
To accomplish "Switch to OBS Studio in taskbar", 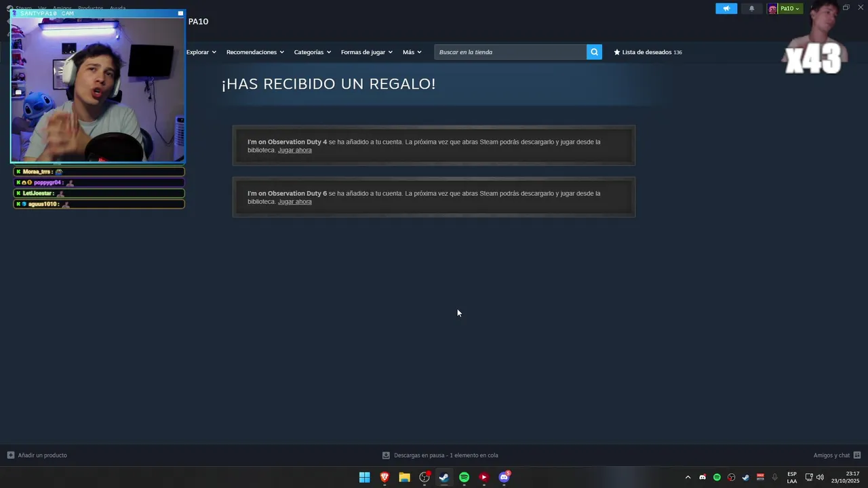I will pyautogui.click(x=425, y=477).
